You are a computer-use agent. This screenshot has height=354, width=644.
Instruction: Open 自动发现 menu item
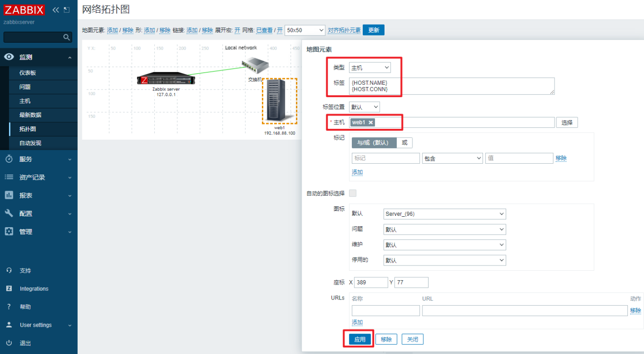tap(43, 143)
